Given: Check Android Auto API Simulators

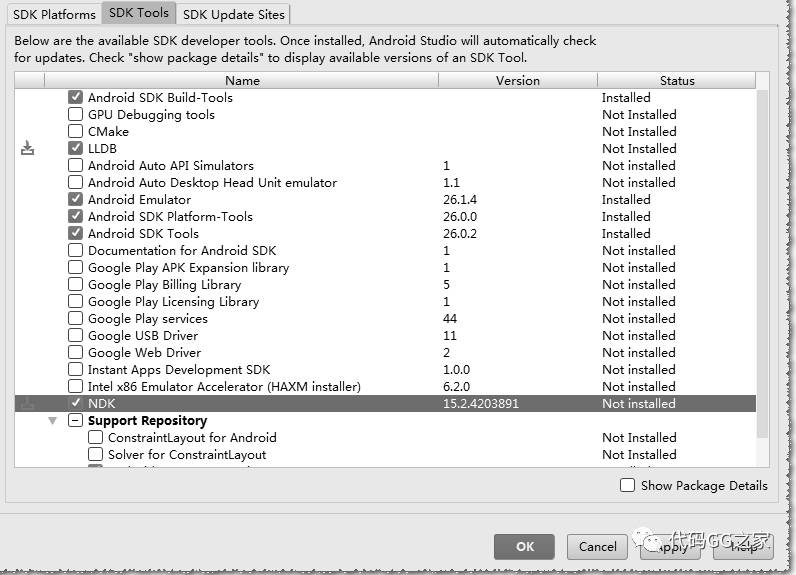Looking at the screenshot, I should [x=75, y=165].
